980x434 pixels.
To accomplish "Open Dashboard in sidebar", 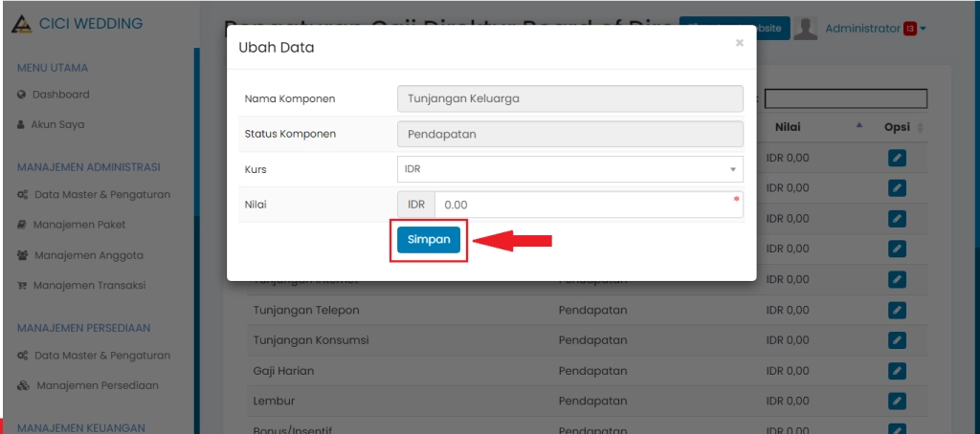I will click(x=60, y=95).
